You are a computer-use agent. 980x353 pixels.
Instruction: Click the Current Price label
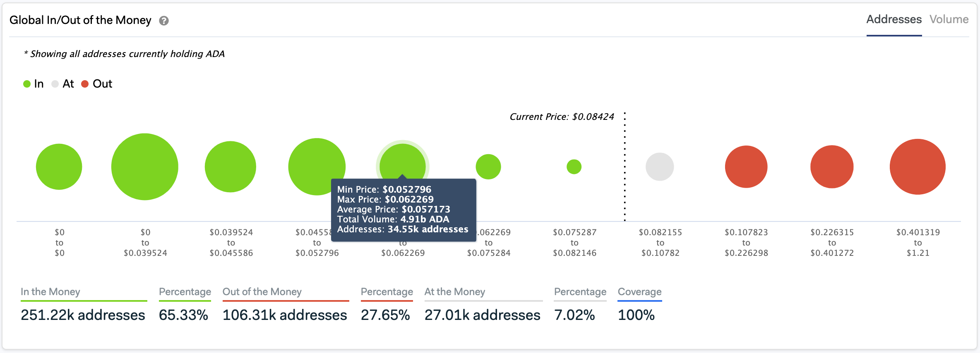pos(562,117)
